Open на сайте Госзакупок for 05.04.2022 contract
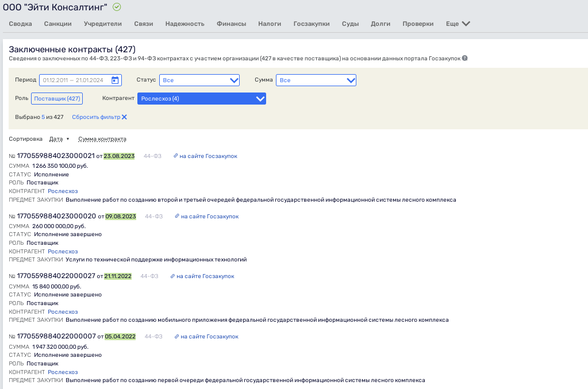The height and width of the screenshot is (389, 588). 209,337
